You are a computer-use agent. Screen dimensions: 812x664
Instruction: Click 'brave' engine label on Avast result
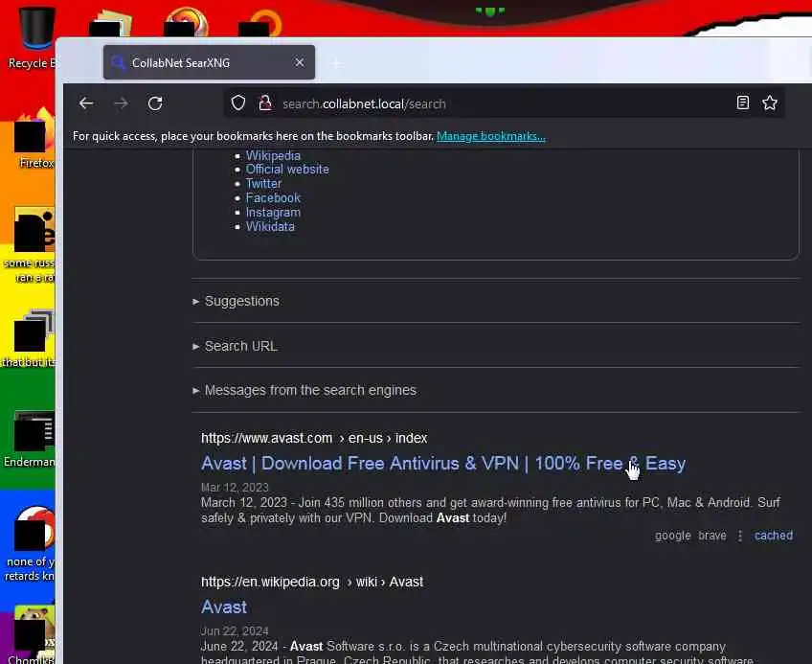pos(712,536)
